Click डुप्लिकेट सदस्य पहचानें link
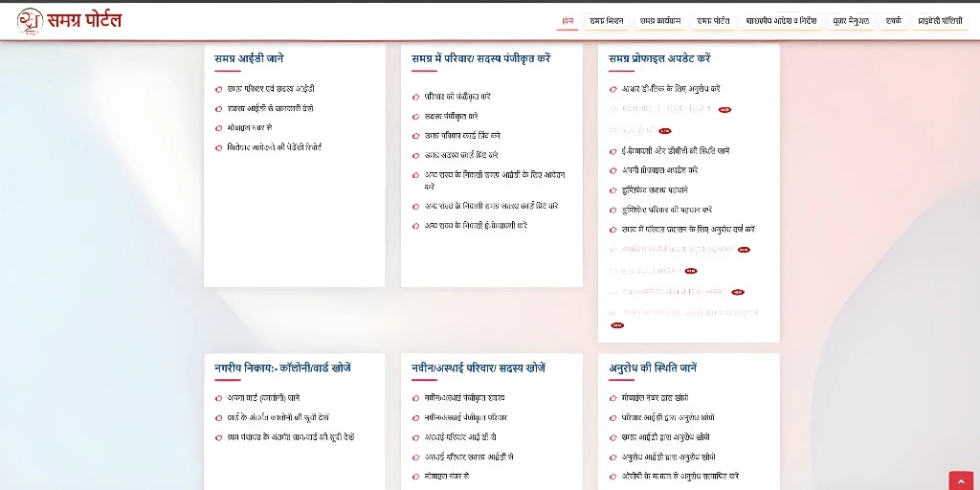Image resolution: width=980 pixels, height=490 pixels. [x=655, y=190]
